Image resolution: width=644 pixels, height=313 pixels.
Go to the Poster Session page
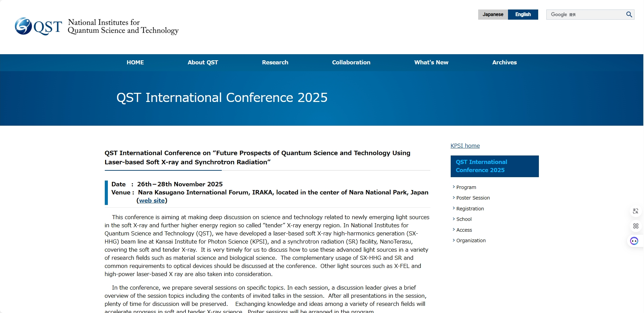point(473,198)
